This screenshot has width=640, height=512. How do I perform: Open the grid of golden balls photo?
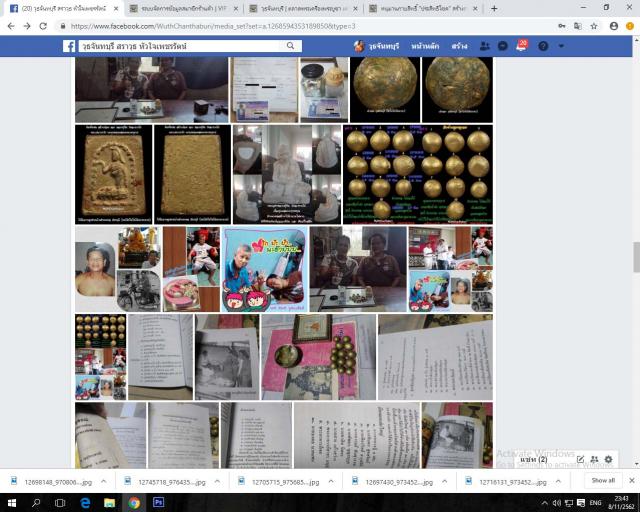pyautogui.click(x=418, y=174)
